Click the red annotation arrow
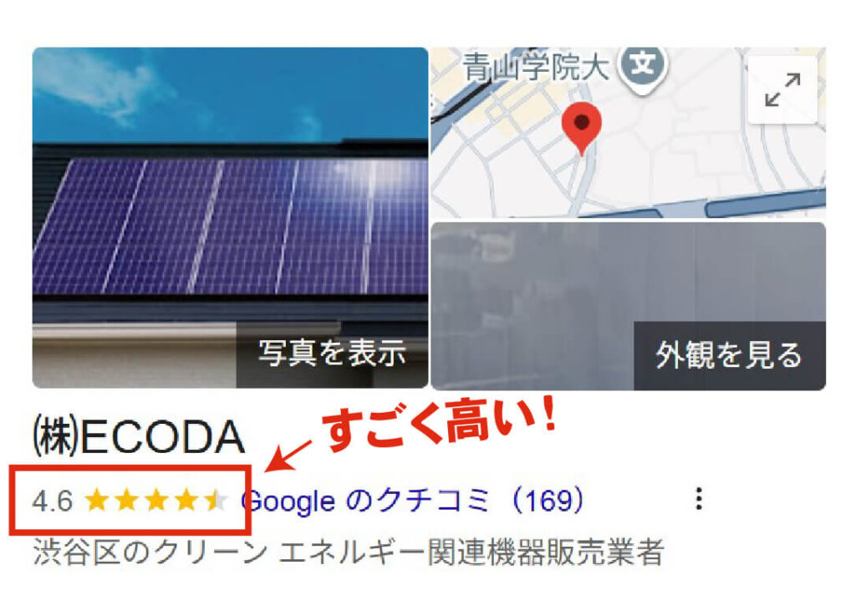 (288, 455)
